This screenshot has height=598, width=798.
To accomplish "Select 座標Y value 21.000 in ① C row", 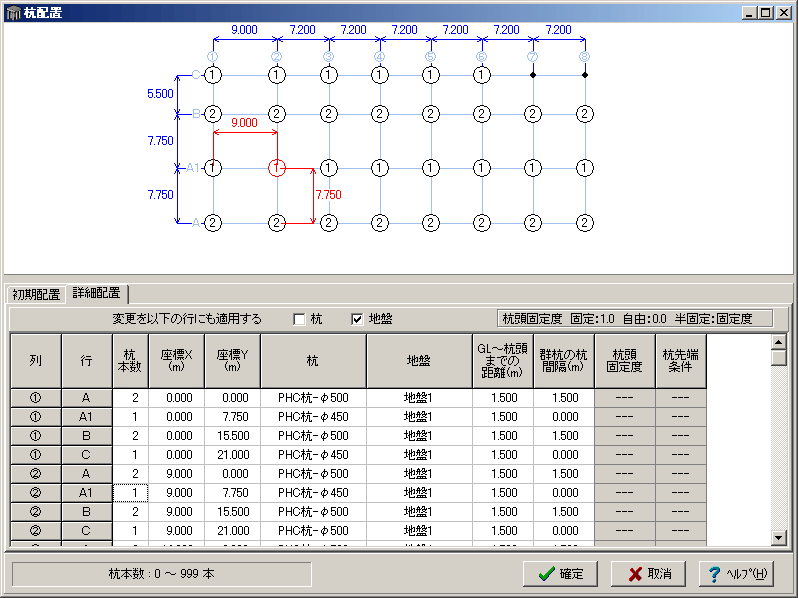I will coord(233,454).
